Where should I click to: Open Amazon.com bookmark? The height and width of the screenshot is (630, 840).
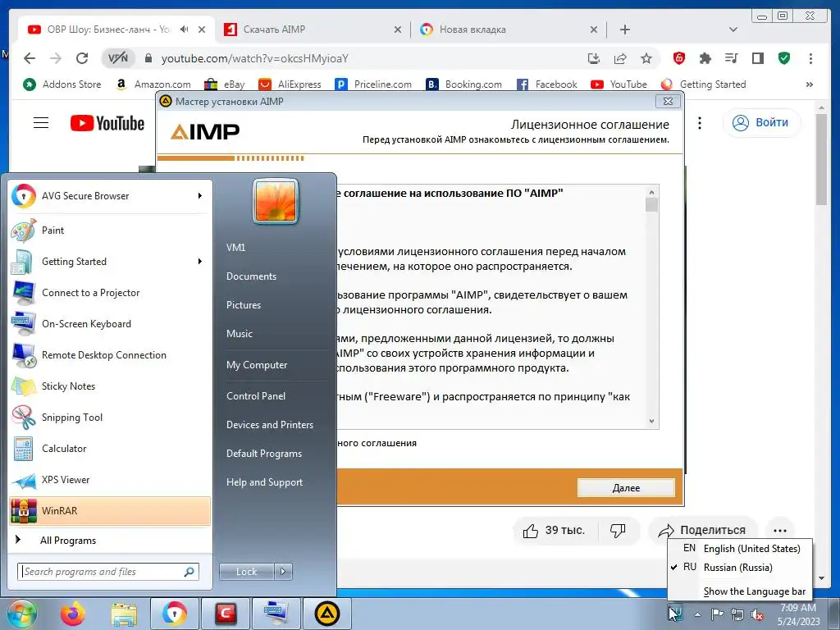point(153,84)
